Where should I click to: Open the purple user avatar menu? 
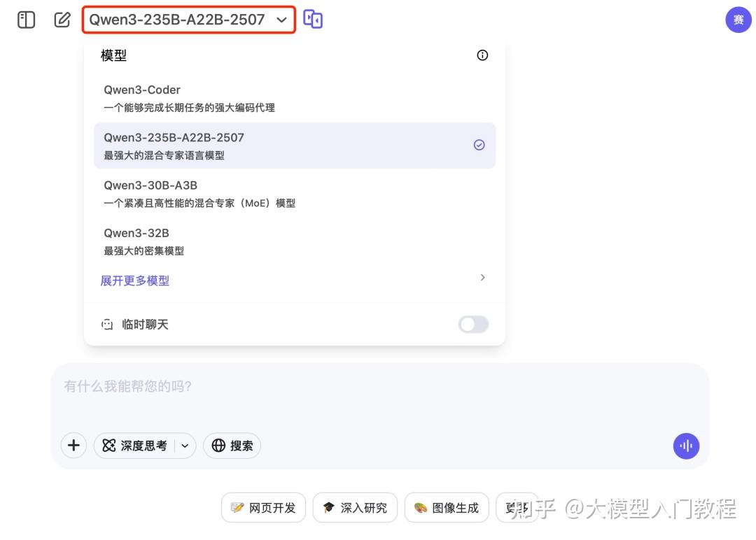pos(738,20)
